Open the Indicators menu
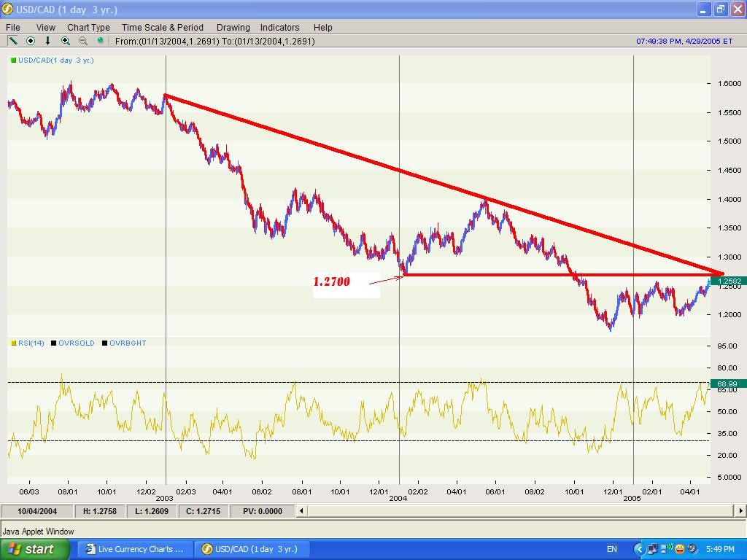This screenshot has height=560, width=747. (x=279, y=28)
